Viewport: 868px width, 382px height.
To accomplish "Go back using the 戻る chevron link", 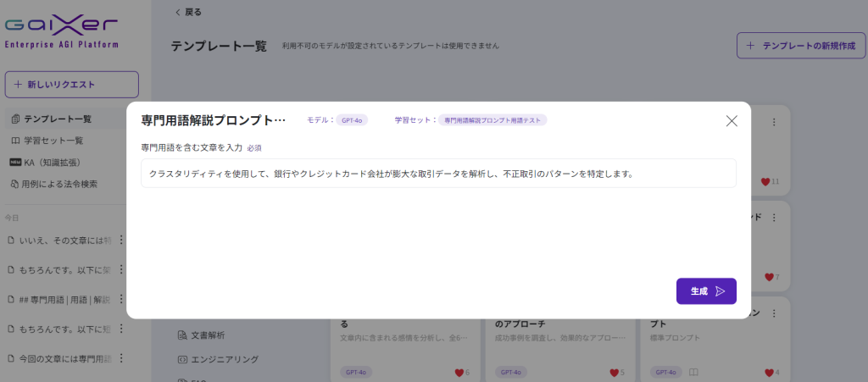I will (188, 12).
